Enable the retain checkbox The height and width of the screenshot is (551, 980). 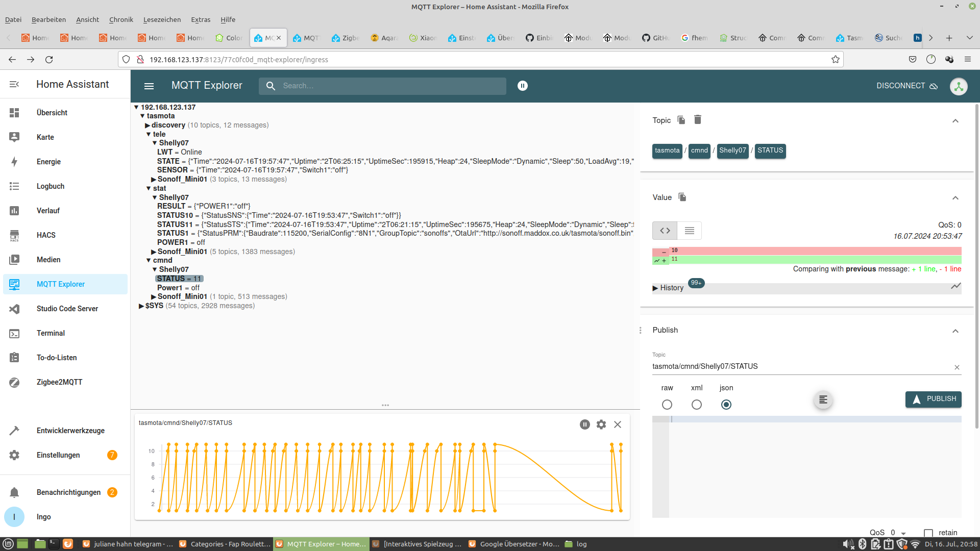pyautogui.click(x=928, y=533)
